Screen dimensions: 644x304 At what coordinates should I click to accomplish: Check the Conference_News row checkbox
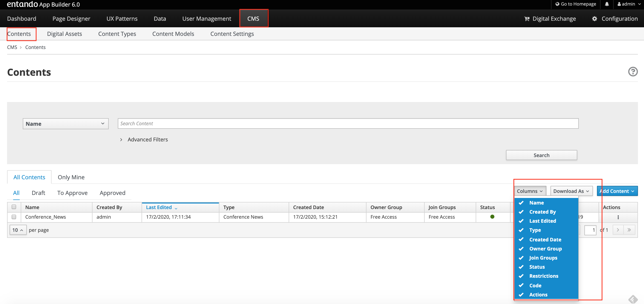pyautogui.click(x=14, y=217)
